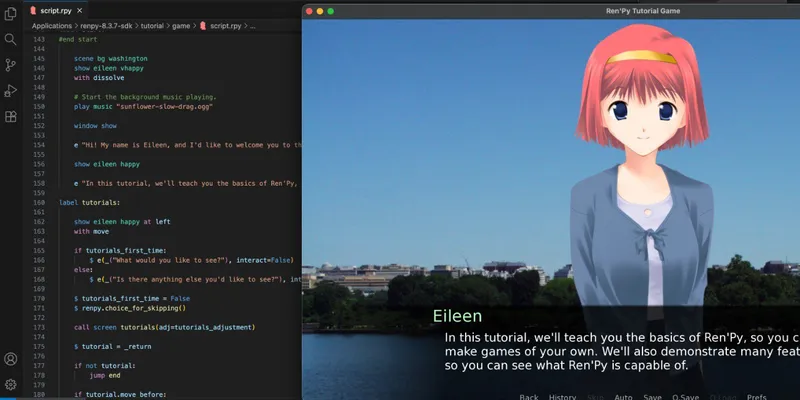Click Back in the game quick menu
The width and height of the screenshot is (800, 400).
(529, 397)
